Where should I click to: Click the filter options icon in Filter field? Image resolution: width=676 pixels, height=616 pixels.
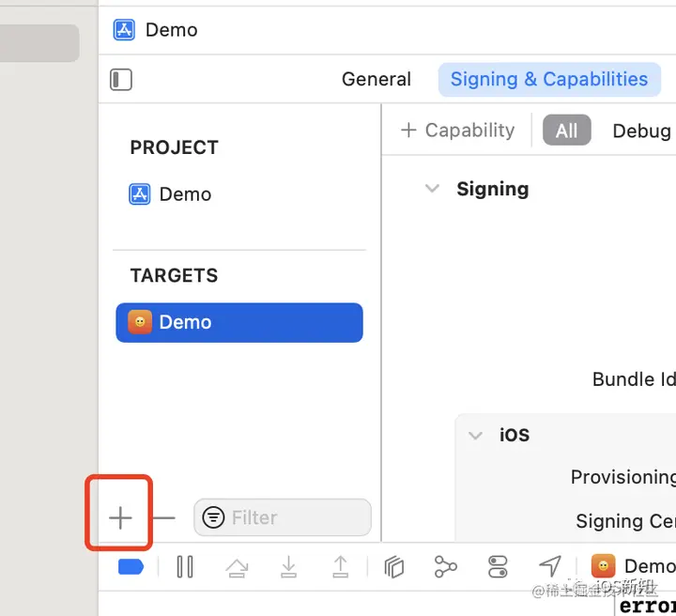coord(213,517)
